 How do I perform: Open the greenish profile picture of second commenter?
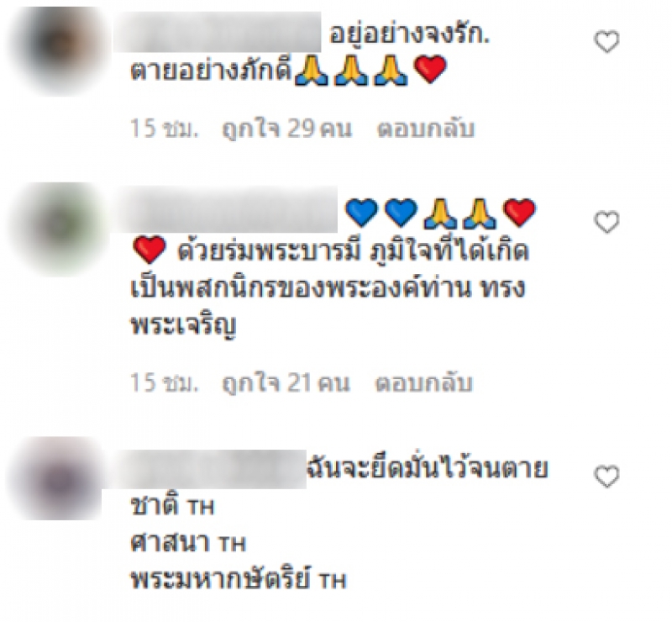pos(59,229)
